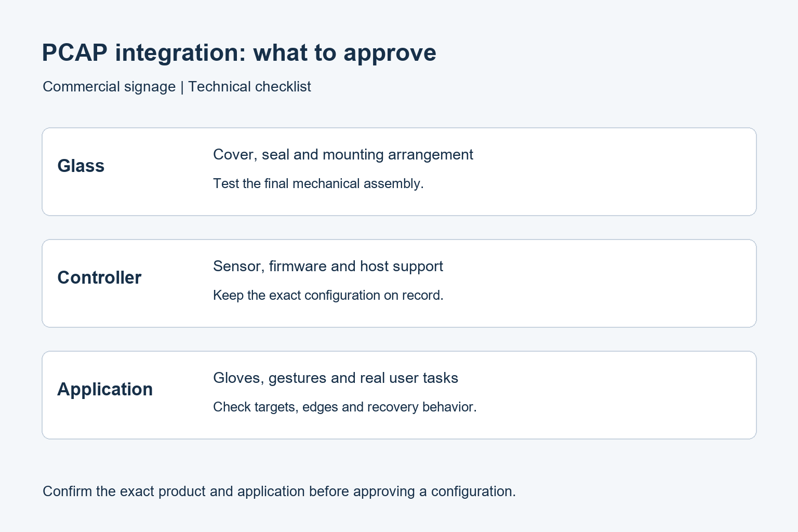Viewport: 798px width, 532px height.
Task: Select the 'Commercial signage | Technical checklist' subtitle
Action: click(177, 87)
